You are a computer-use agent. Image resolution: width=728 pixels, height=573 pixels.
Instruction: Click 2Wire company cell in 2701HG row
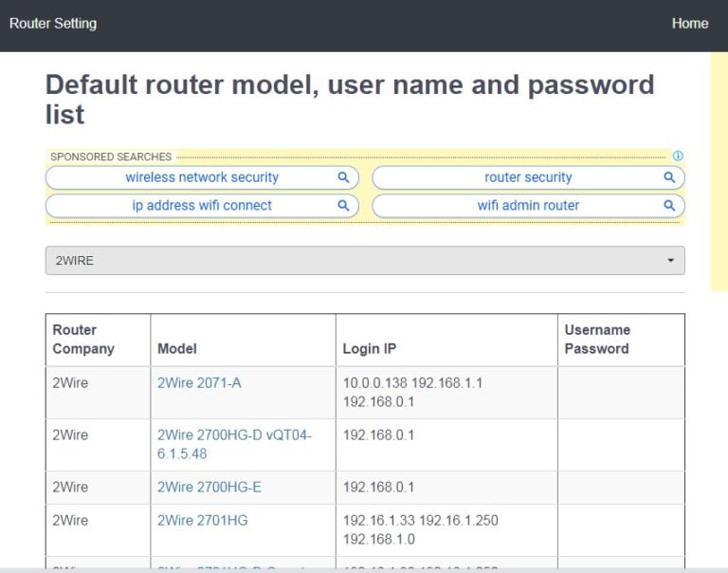coord(98,529)
